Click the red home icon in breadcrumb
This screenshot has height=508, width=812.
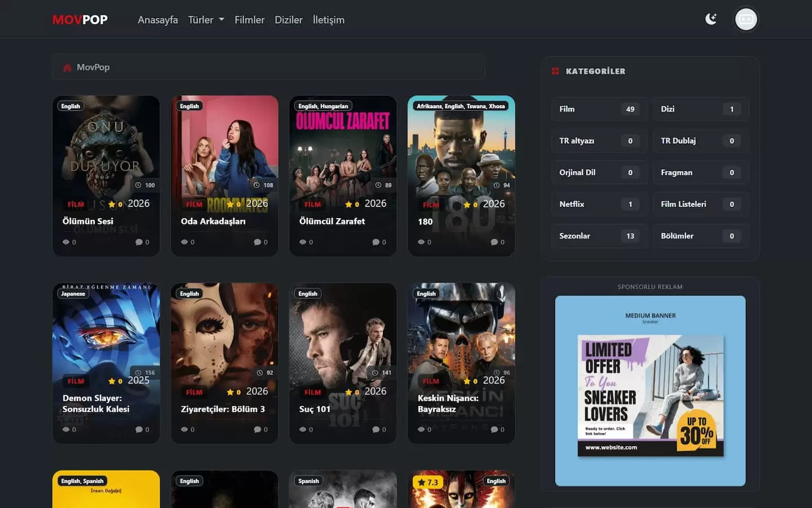tap(67, 68)
